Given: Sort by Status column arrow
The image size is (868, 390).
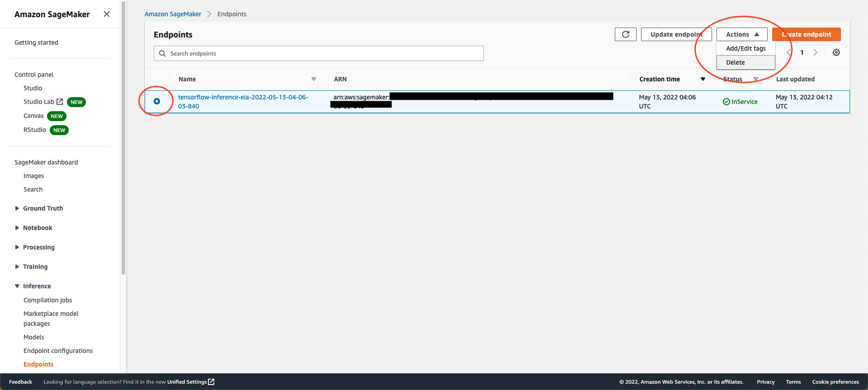Looking at the screenshot, I should point(756,79).
